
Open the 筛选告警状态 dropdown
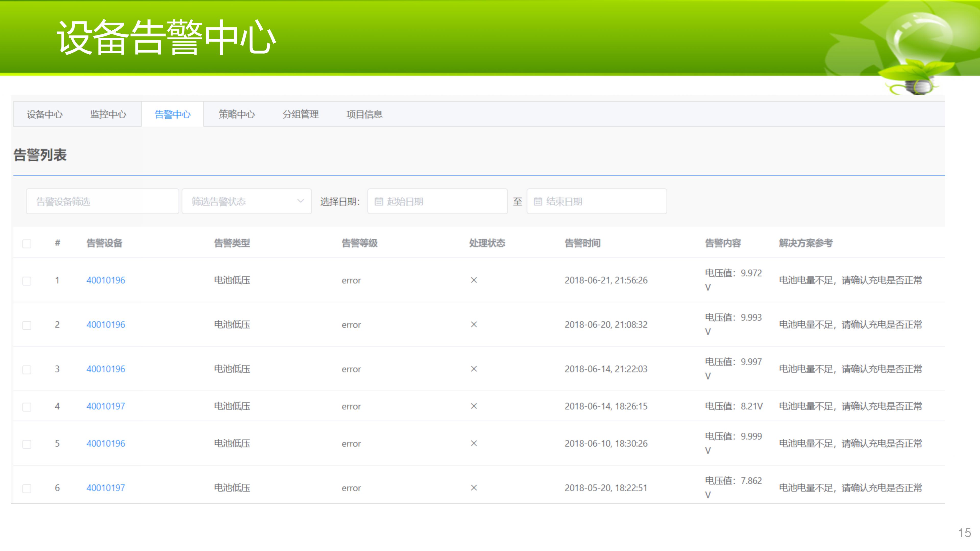click(247, 202)
